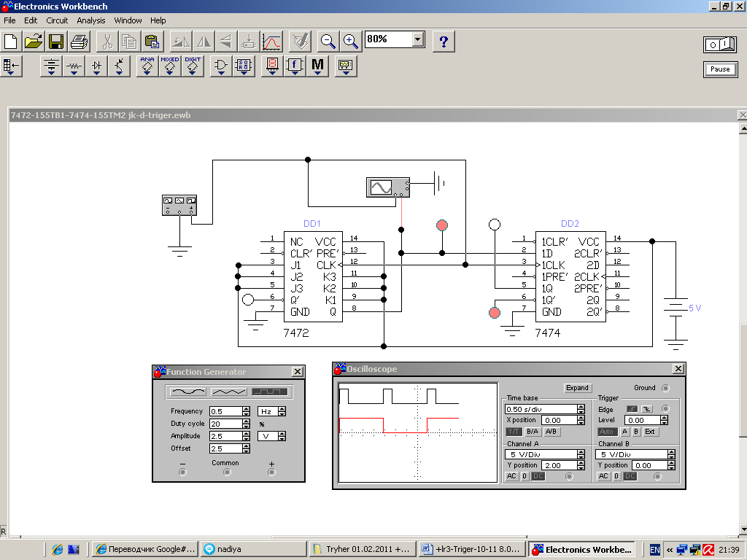Screen dimensions: 747x560
Task: Open the Logic Gates parts bin
Action: (220, 66)
